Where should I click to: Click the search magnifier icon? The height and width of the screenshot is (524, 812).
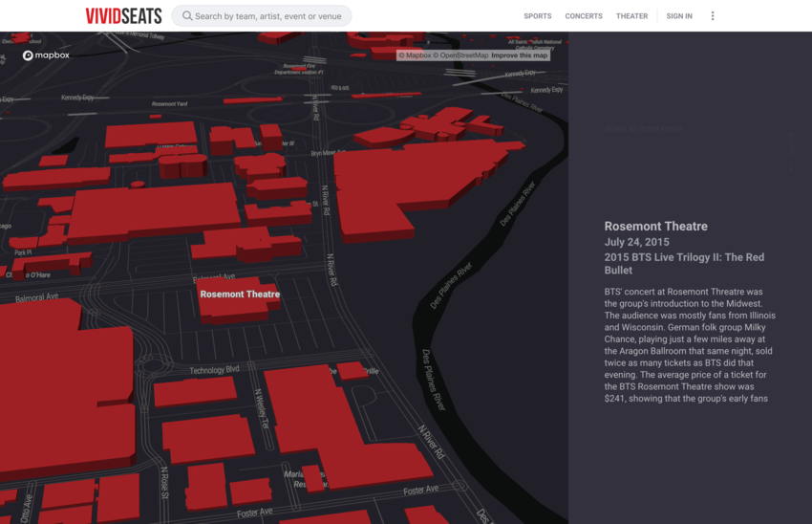[187, 16]
